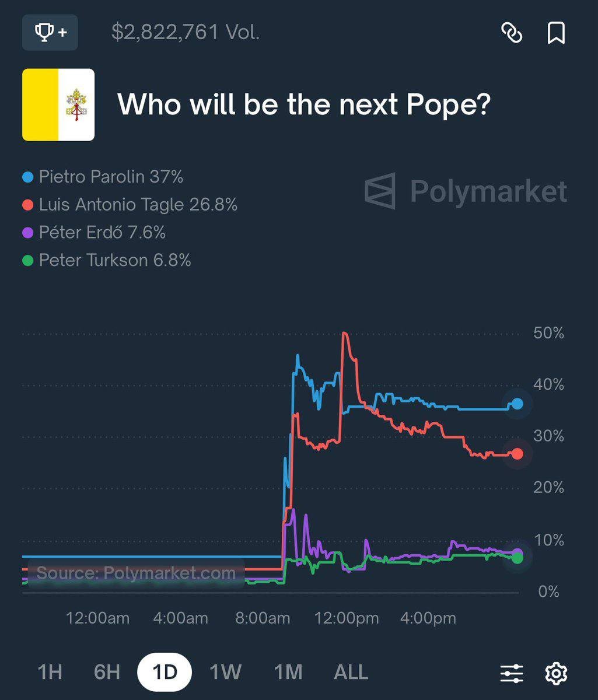Switch chart to 1M range
This screenshot has height=700, width=598.
pos(288,672)
